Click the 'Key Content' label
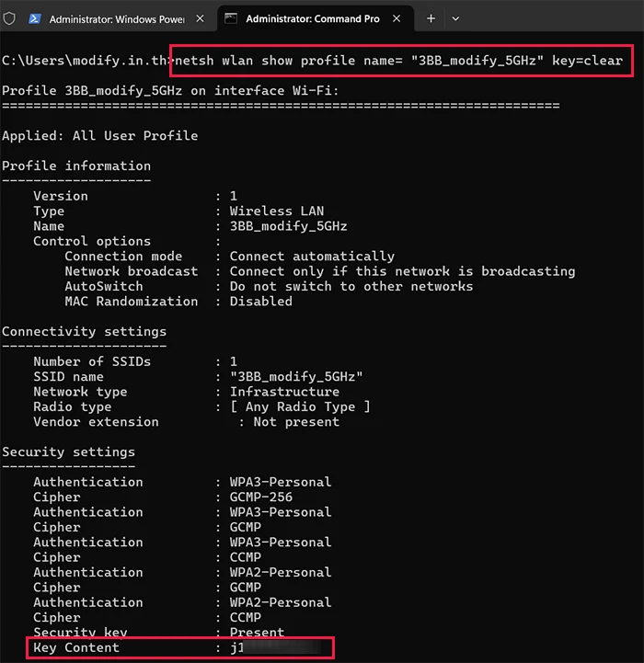This screenshot has width=644, height=663. (x=76, y=647)
